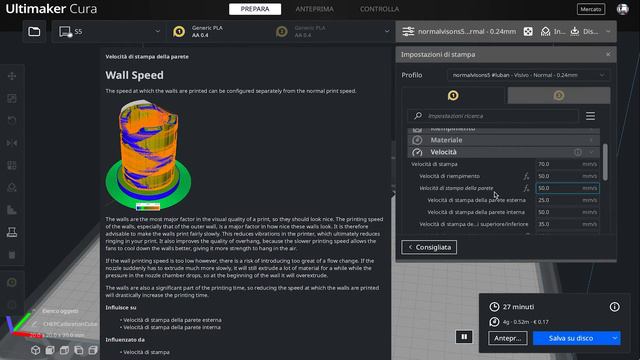The height and width of the screenshot is (360, 640).
Task: Switch to the ANTEPRIMA stage
Action: click(314, 9)
